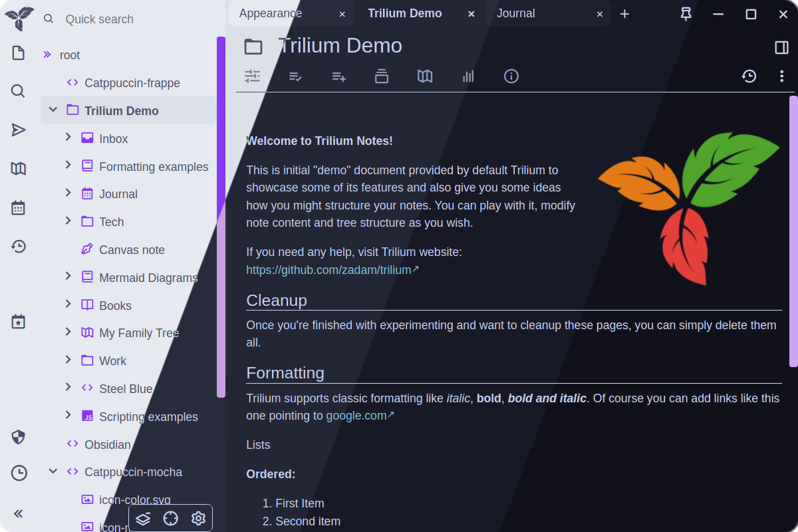The width and height of the screenshot is (798, 532).
Task: Open the note info ribbon icon
Action: [x=511, y=76]
